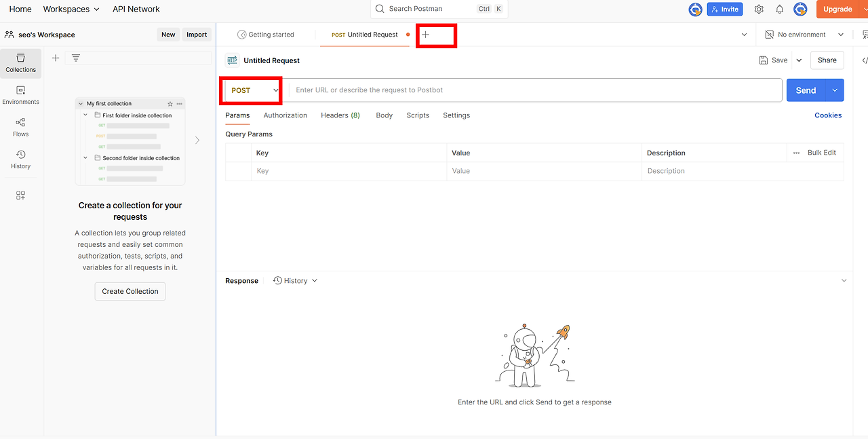Open a new request tab with plus
The height and width of the screenshot is (439, 868).
click(x=426, y=35)
